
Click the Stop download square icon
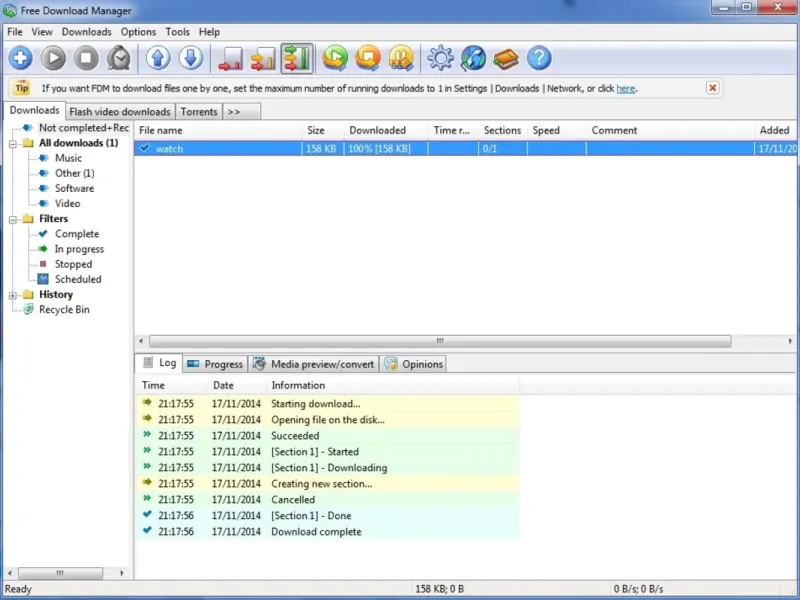pyautogui.click(x=87, y=58)
